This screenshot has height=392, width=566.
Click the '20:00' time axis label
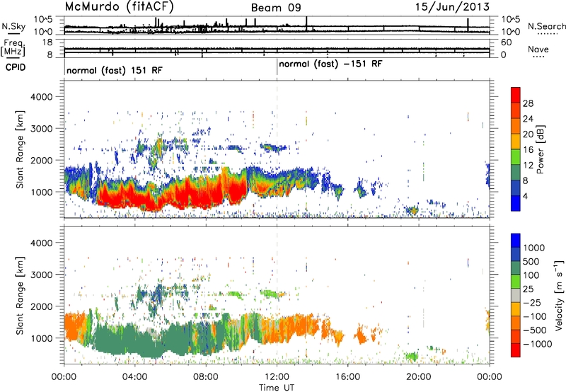(419, 377)
